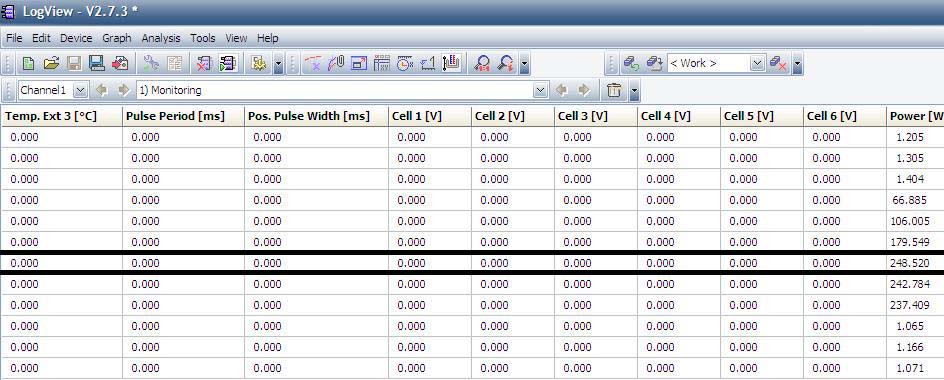Click the table grid view icon

point(382,63)
